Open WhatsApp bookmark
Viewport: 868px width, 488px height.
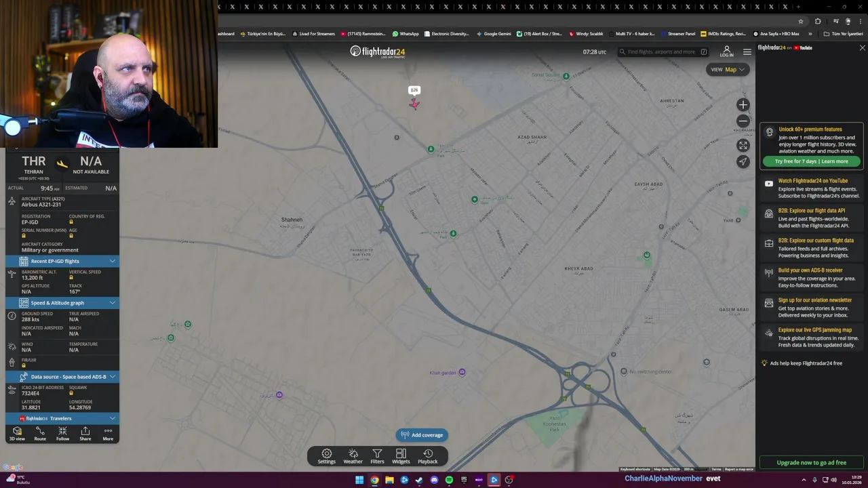coord(406,34)
